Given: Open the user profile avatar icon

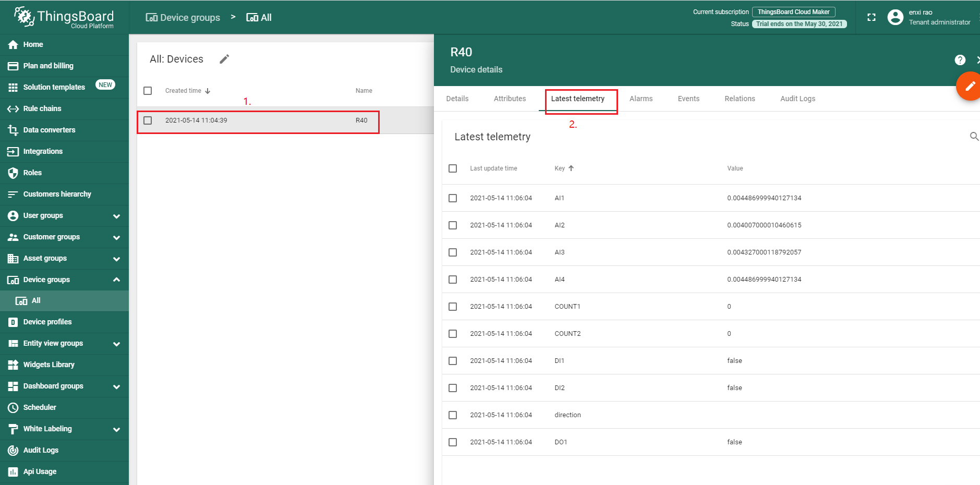Looking at the screenshot, I should (x=895, y=17).
